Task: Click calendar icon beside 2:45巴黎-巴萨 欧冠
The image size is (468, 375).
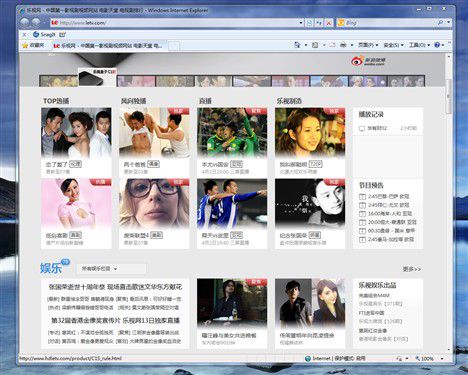Action: 362,197
